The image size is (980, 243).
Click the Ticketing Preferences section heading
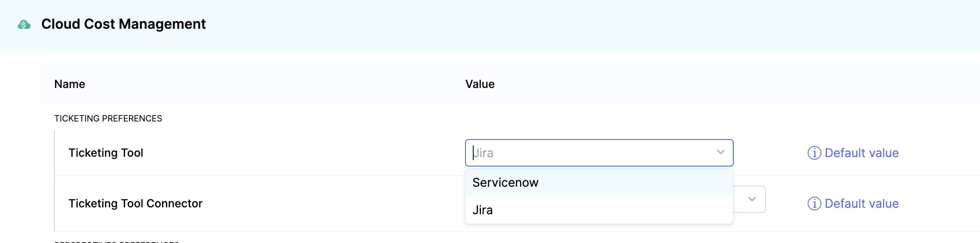(108, 118)
